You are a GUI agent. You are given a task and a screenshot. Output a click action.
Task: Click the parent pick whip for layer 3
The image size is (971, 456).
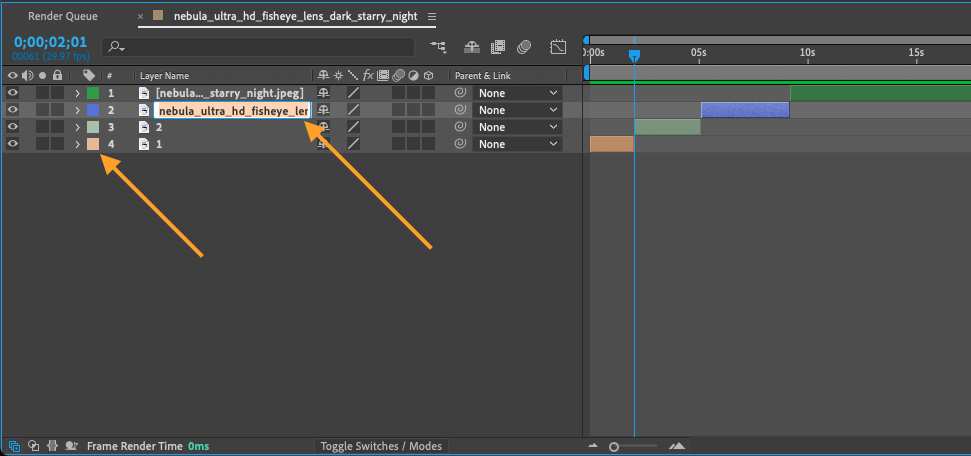pyautogui.click(x=460, y=127)
